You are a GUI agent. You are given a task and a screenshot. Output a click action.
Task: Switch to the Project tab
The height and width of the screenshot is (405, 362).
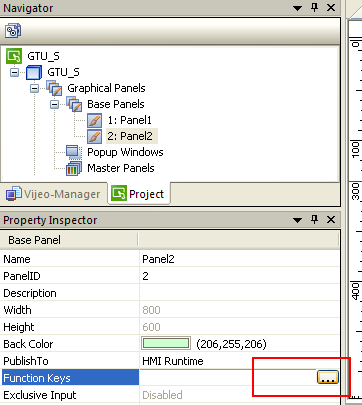point(138,194)
